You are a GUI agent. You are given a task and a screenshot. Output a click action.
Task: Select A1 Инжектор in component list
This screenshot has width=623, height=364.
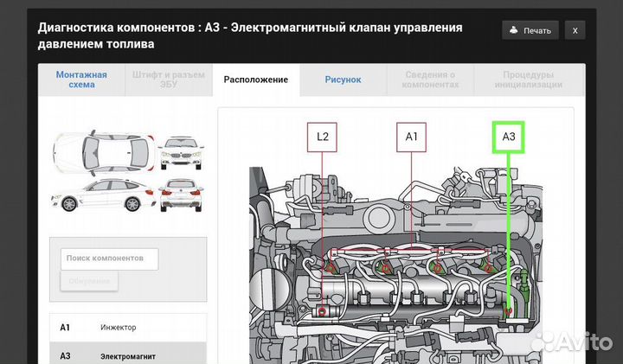coord(128,328)
